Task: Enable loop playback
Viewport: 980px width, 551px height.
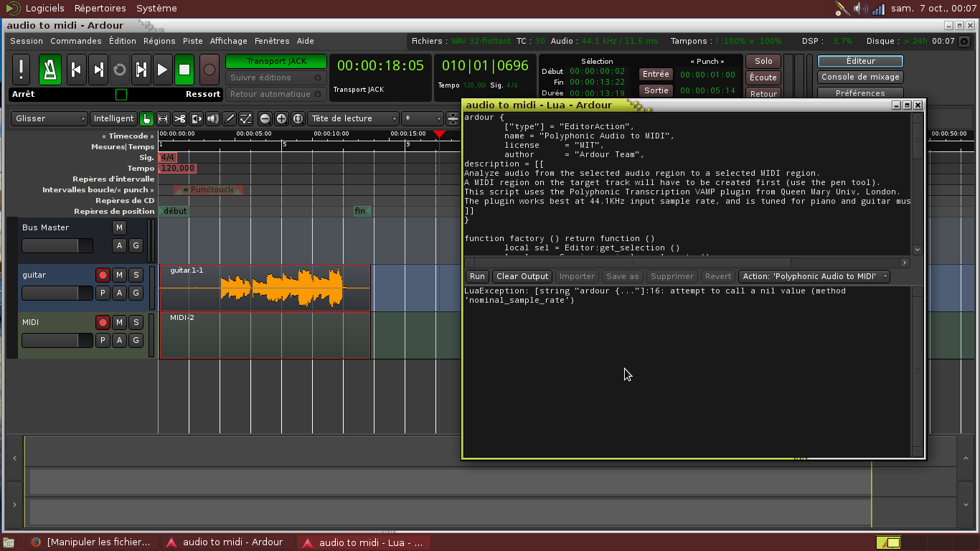Action: pyautogui.click(x=120, y=70)
